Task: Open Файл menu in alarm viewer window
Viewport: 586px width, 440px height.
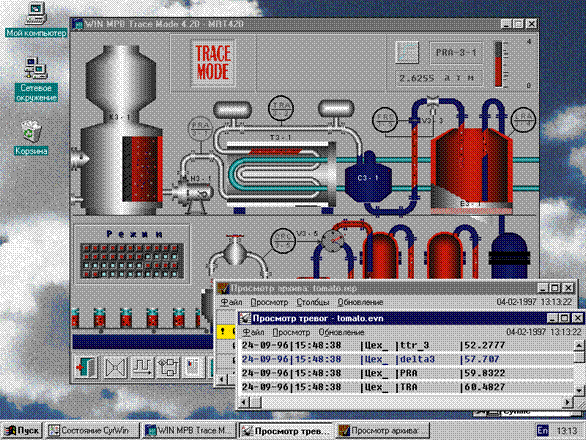Action: 253,332
